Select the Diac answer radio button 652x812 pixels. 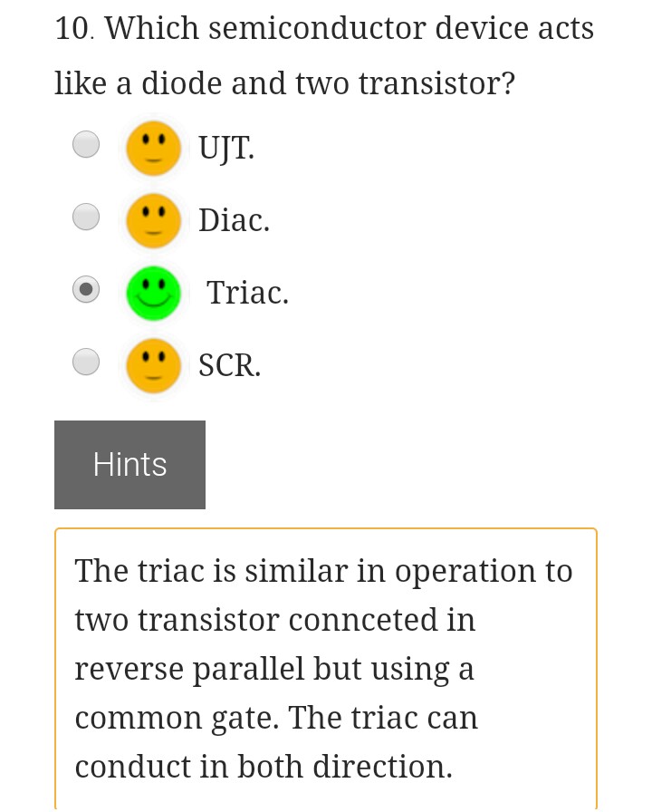[86, 216]
